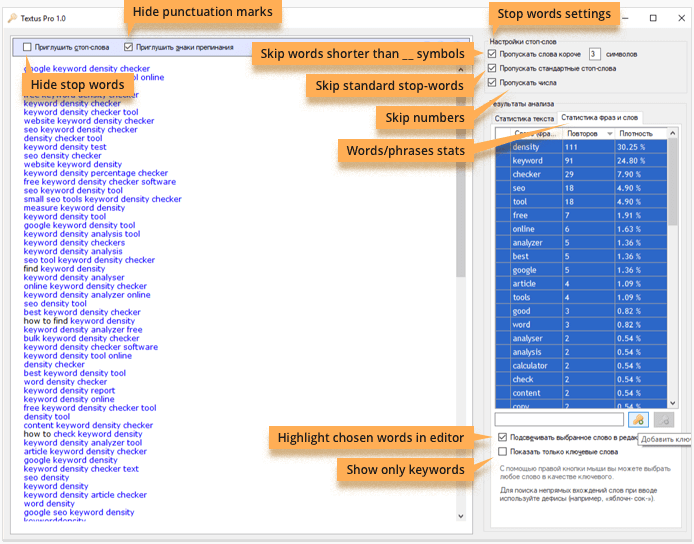The height and width of the screenshot is (544, 694).
Task: Disable the Пропускать числа checkbox
Action: coord(492,82)
